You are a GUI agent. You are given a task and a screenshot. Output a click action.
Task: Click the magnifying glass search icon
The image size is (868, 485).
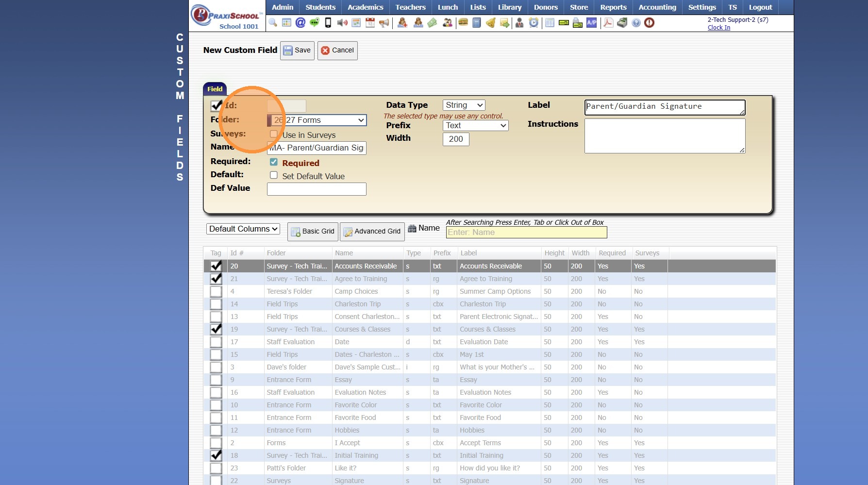273,23
